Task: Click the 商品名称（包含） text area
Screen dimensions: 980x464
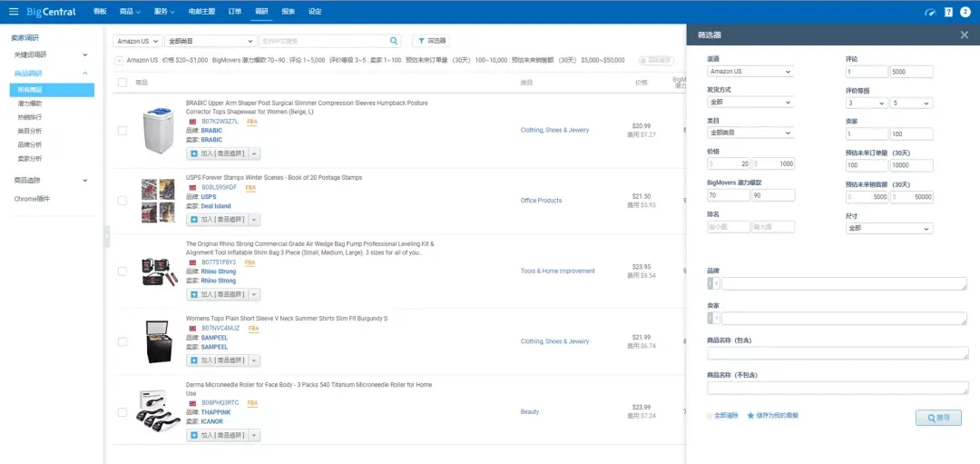Action: pos(838,353)
